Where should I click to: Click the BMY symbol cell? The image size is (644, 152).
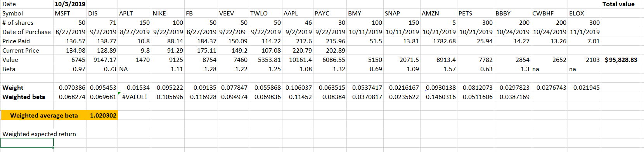pyautogui.click(x=365, y=13)
